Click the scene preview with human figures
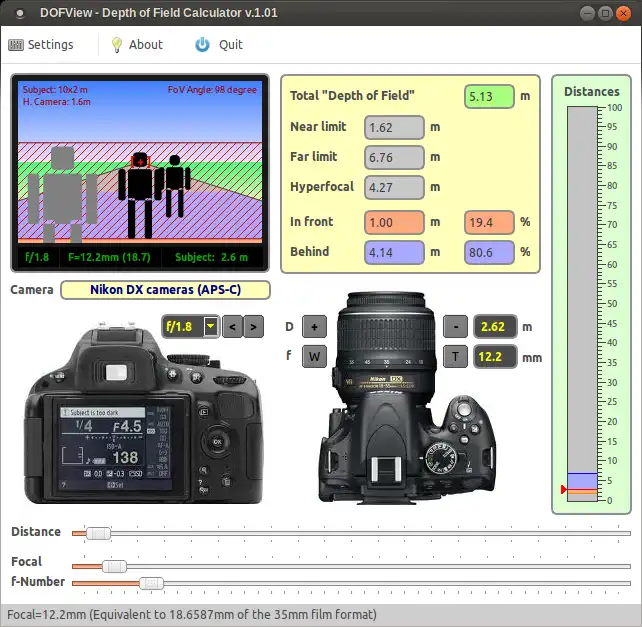The image size is (642, 627). (140, 162)
